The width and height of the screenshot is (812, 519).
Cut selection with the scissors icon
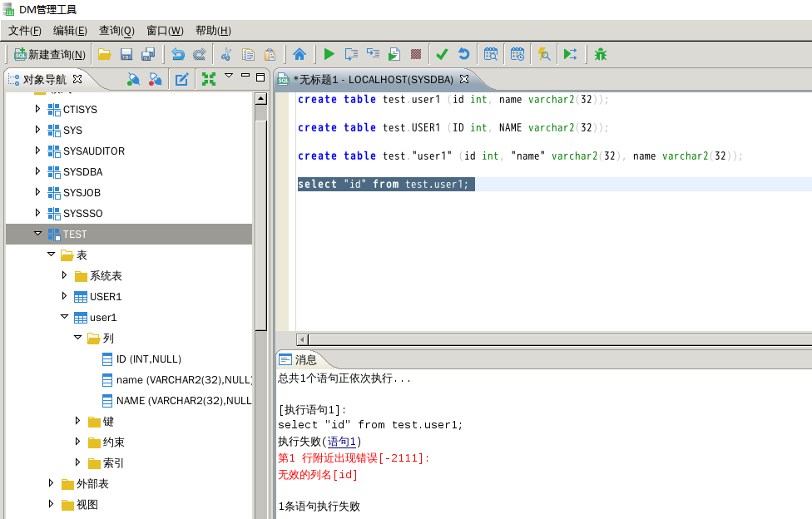point(225,54)
